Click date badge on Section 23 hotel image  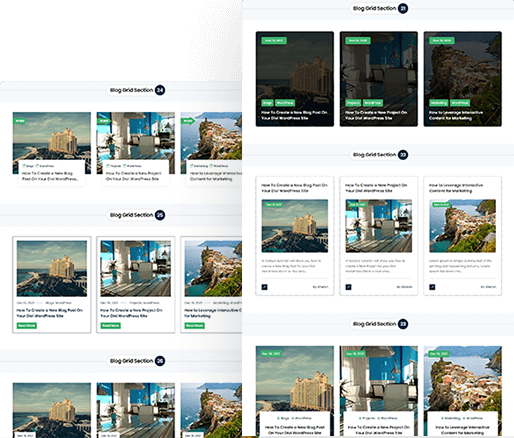point(271,354)
